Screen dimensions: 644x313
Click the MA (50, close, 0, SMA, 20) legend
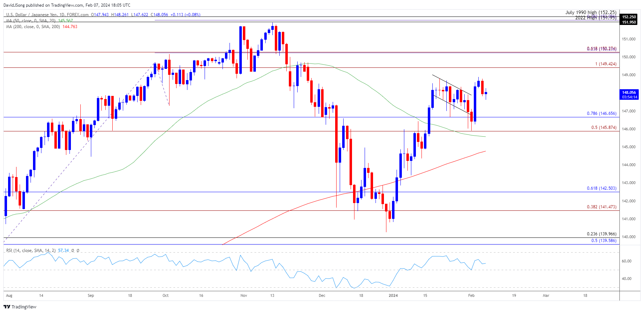tap(31, 21)
